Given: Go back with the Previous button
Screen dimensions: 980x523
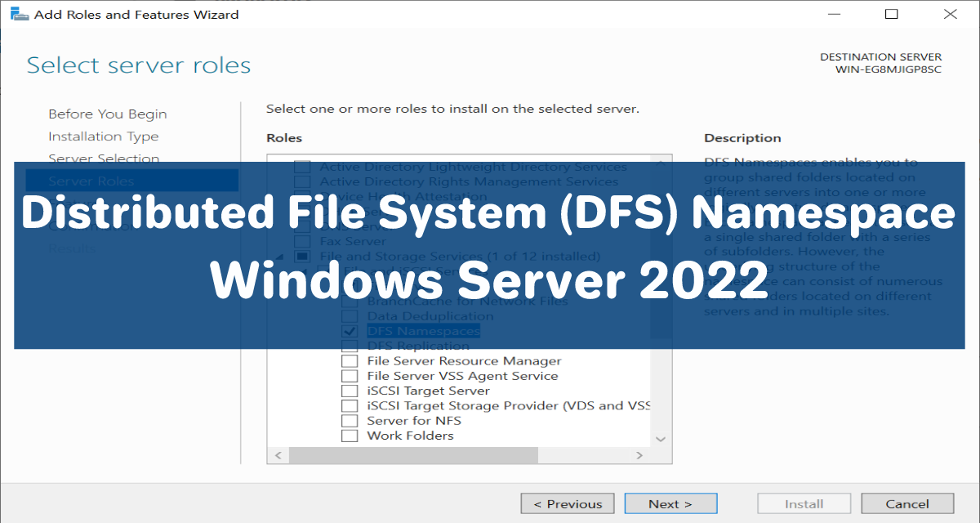Looking at the screenshot, I should click(567, 504).
